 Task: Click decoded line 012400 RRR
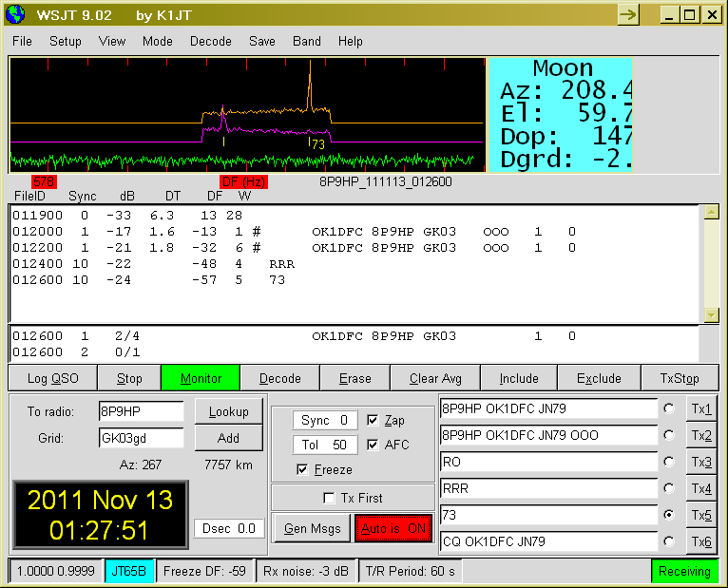pos(153,264)
